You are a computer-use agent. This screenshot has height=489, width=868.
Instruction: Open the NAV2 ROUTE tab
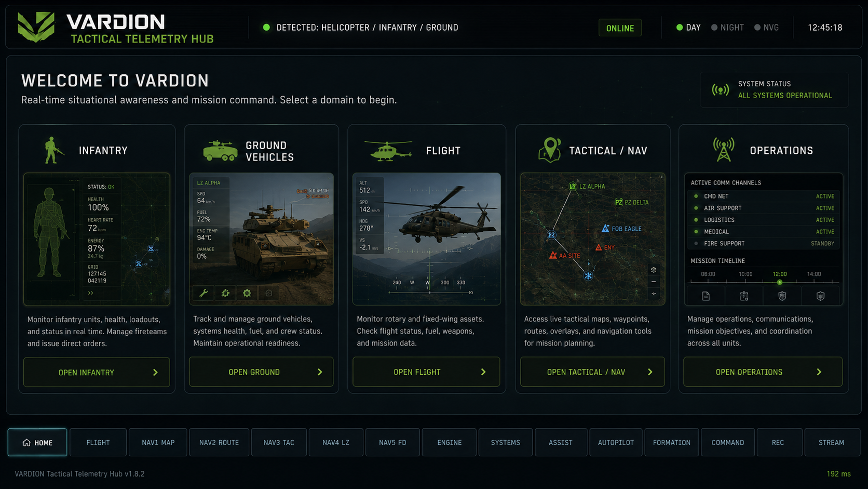[x=219, y=442]
